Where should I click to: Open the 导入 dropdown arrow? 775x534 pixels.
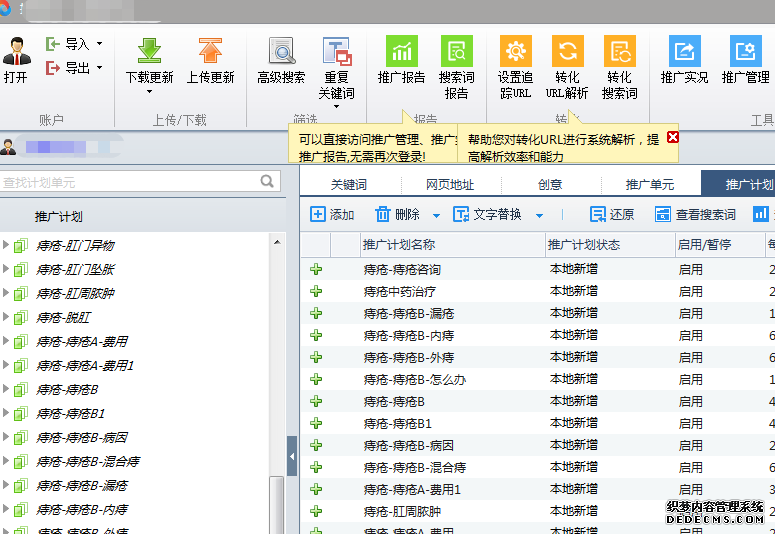click(99, 44)
